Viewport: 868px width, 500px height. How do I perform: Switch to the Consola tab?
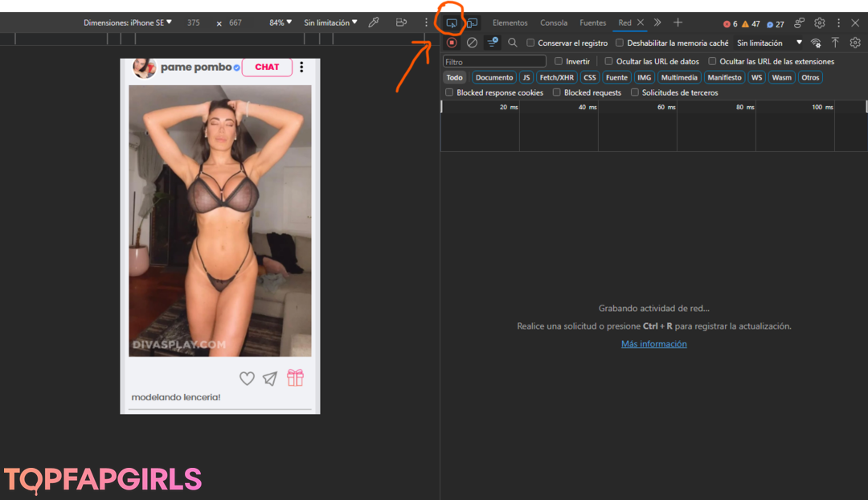553,23
